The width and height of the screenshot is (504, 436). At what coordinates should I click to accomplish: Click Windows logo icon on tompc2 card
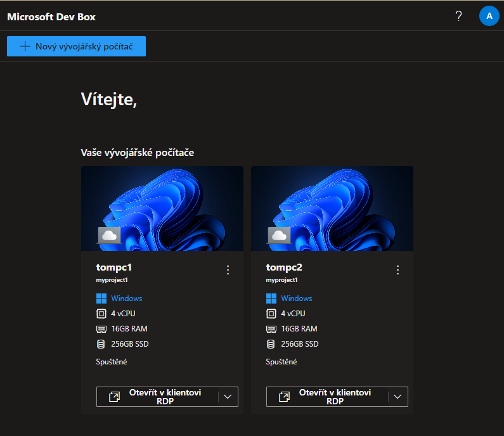click(x=271, y=298)
